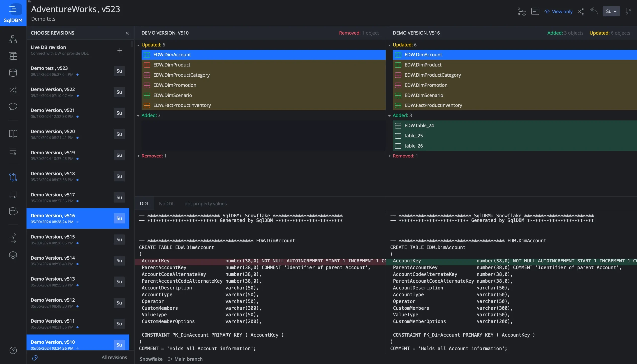Collapse the Added group in V516 pane
This screenshot has width=637, height=364.
pyautogui.click(x=389, y=116)
